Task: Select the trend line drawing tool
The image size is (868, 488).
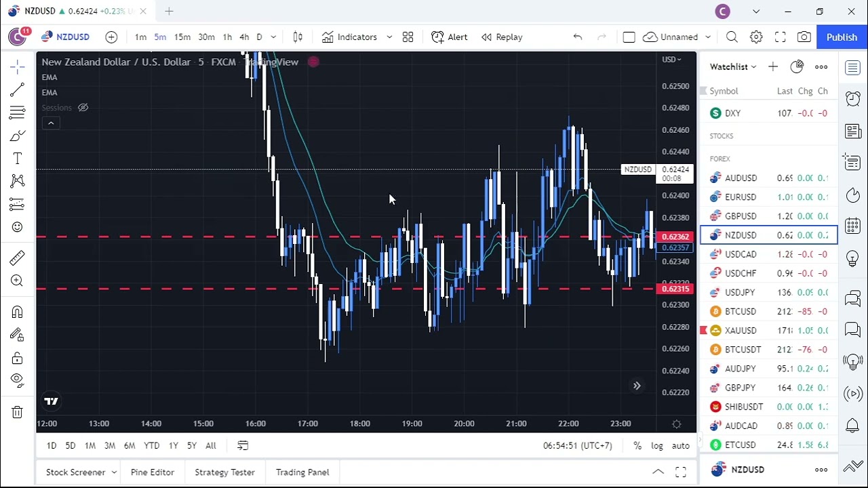Action: point(18,89)
